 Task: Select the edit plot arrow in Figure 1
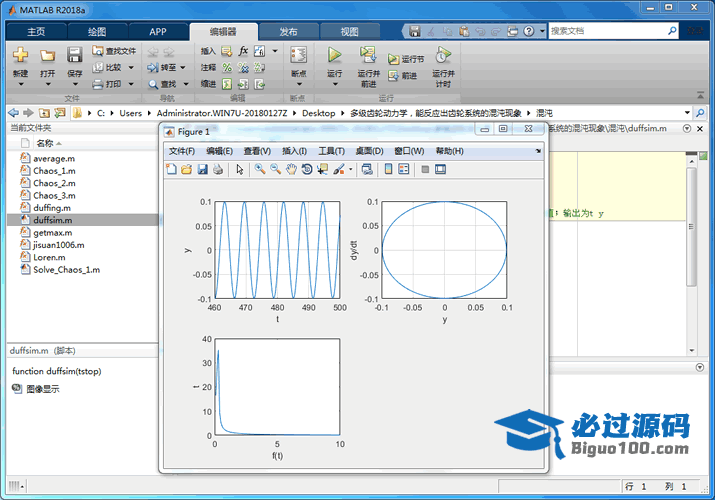[240, 170]
